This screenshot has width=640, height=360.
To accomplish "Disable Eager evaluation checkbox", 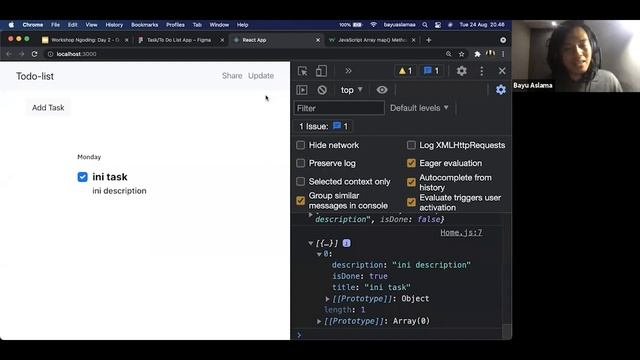I will coord(411,163).
